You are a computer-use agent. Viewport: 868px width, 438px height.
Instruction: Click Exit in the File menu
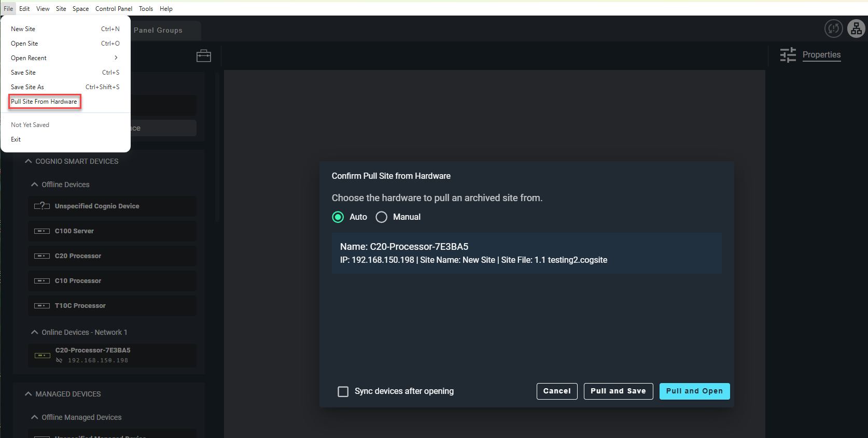65,139
